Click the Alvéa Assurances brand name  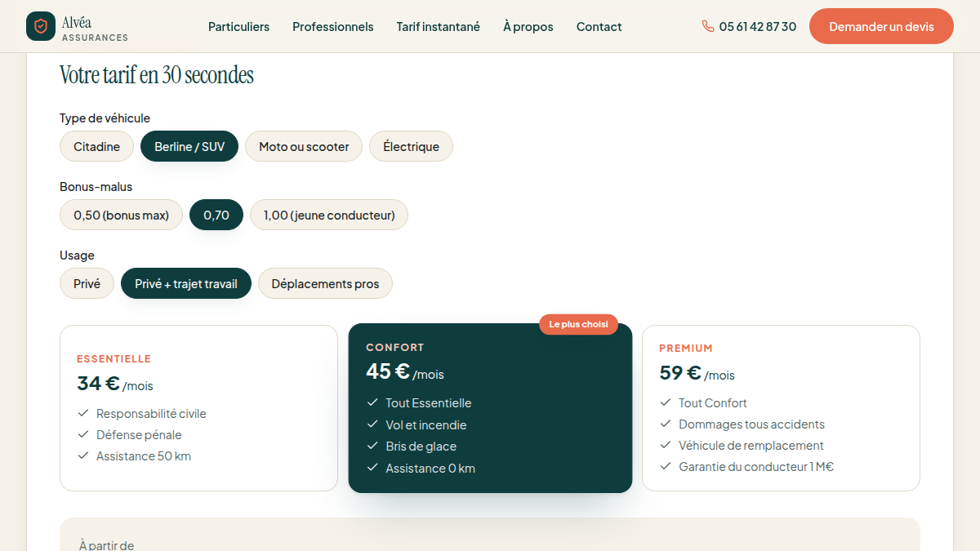(x=95, y=27)
